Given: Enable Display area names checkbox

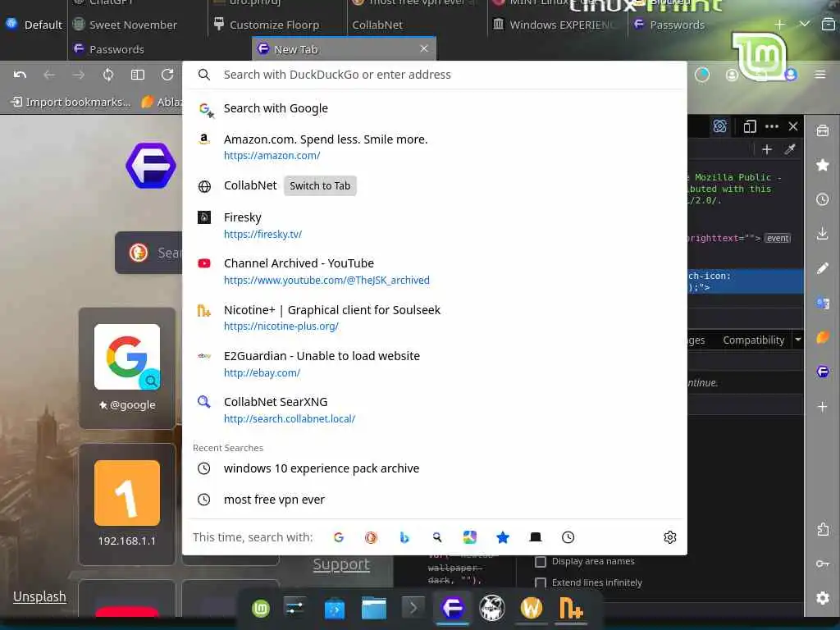Looking at the screenshot, I should tap(541, 561).
